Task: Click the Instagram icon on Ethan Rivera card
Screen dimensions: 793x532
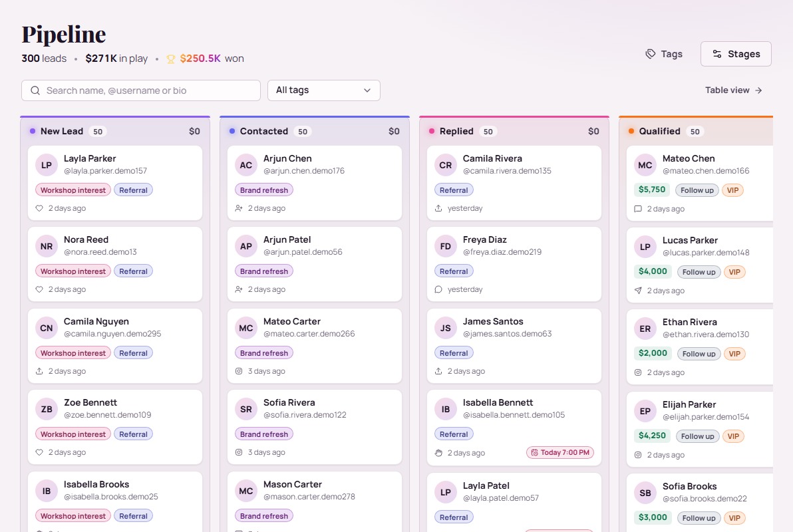Action: pos(638,372)
